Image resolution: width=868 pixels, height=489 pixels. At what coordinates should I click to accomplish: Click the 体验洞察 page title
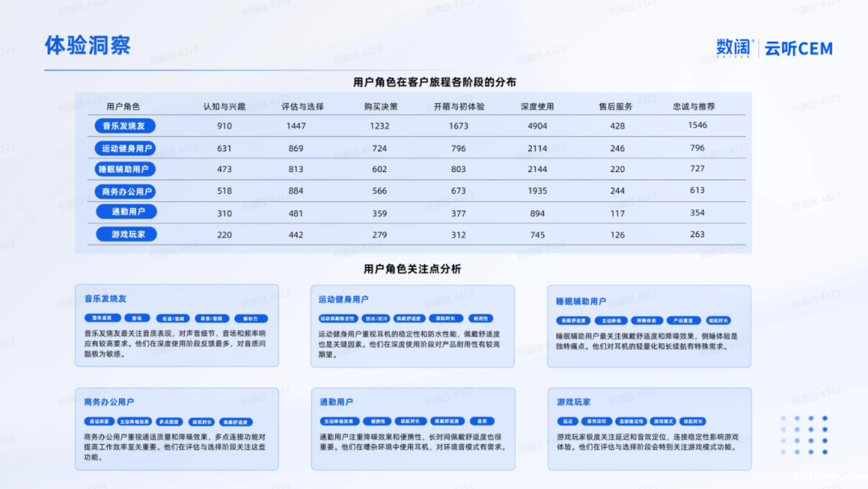coord(87,46)
